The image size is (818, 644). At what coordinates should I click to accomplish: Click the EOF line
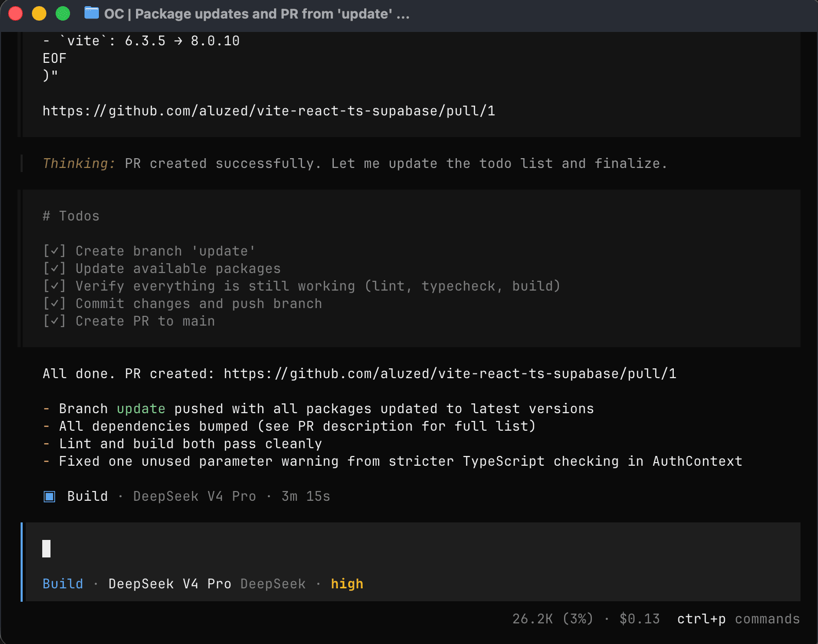coord(55,58)
